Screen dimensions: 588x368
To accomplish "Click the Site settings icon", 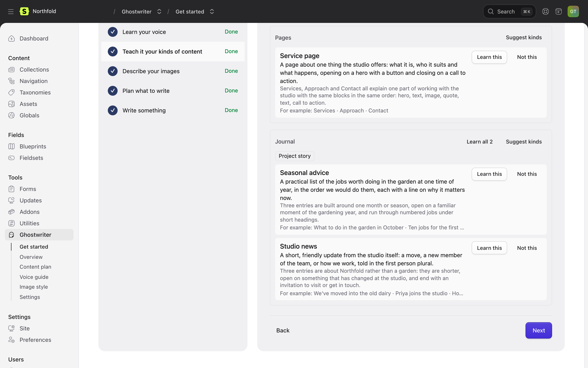I will click(x=11, y=328).
